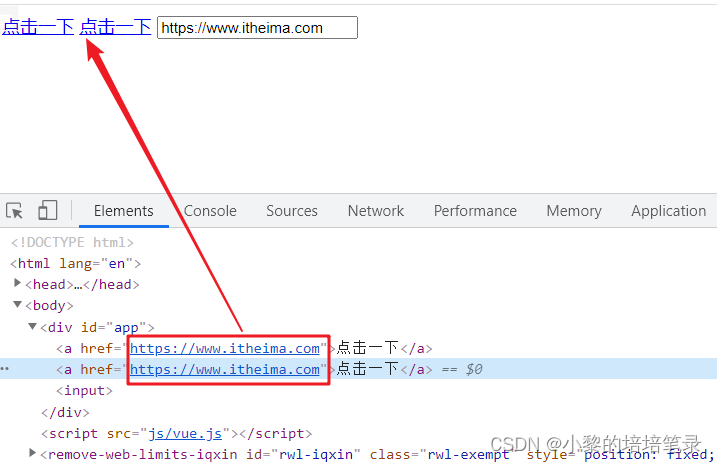Switch to the Console tab

(210, 211)
